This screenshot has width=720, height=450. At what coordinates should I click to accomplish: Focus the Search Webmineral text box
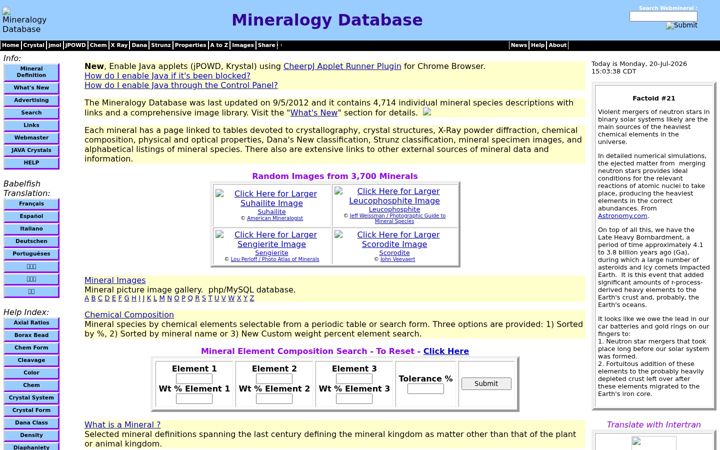click(x=663, y=16)
